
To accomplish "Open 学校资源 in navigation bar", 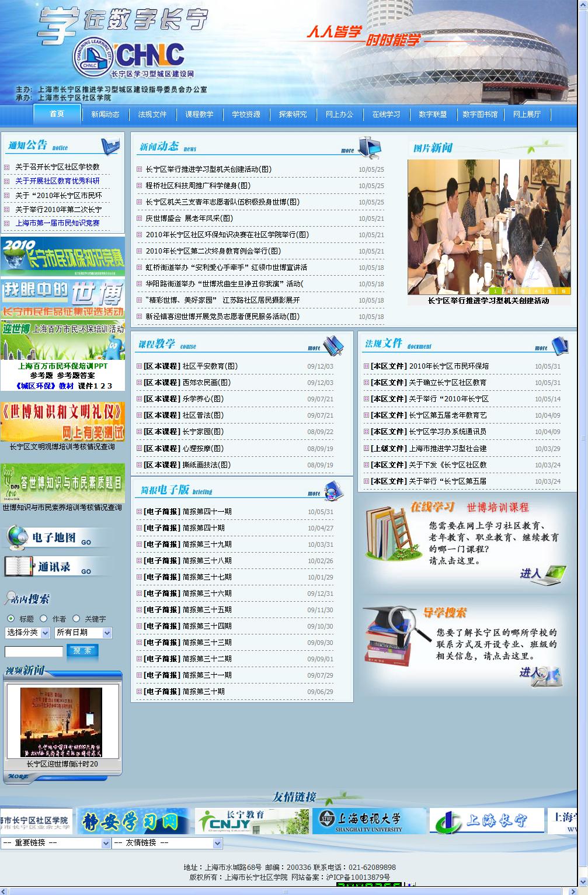I will click(246, 115).
